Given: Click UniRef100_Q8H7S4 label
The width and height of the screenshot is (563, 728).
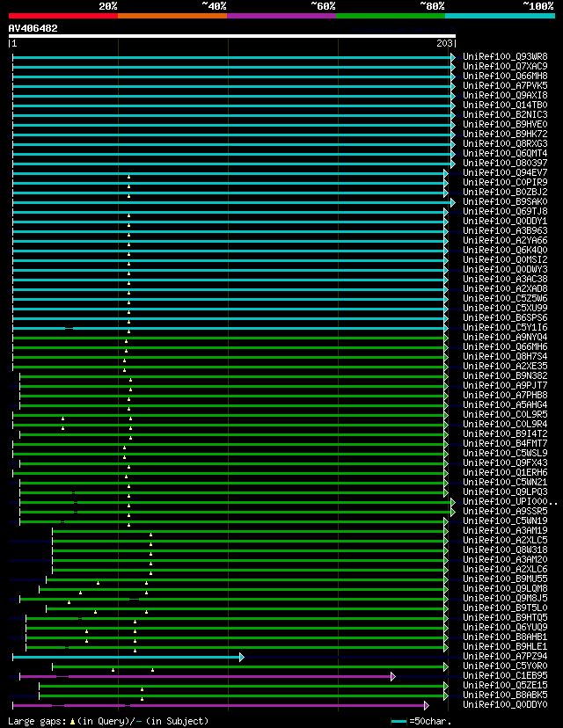Looking at the screenshot, I should 505,357.
